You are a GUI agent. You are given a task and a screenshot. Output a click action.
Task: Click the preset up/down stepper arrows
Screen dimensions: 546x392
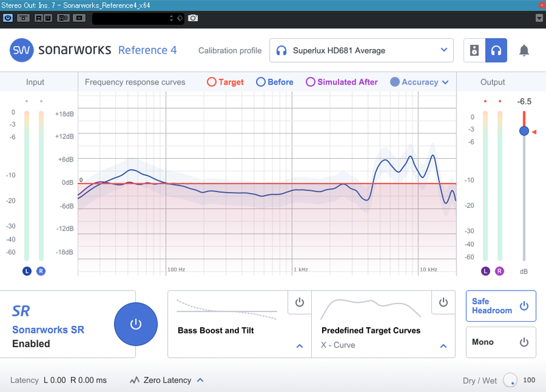[x=171, y=18]
